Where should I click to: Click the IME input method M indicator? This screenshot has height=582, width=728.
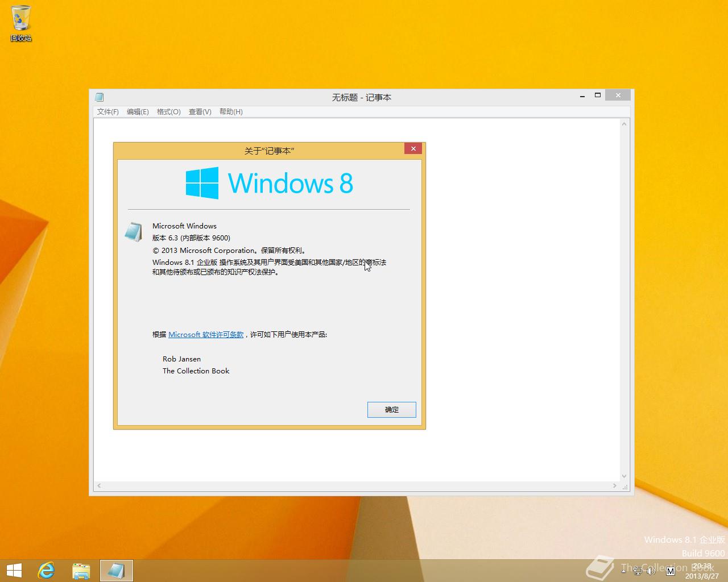tap(671, 571)
